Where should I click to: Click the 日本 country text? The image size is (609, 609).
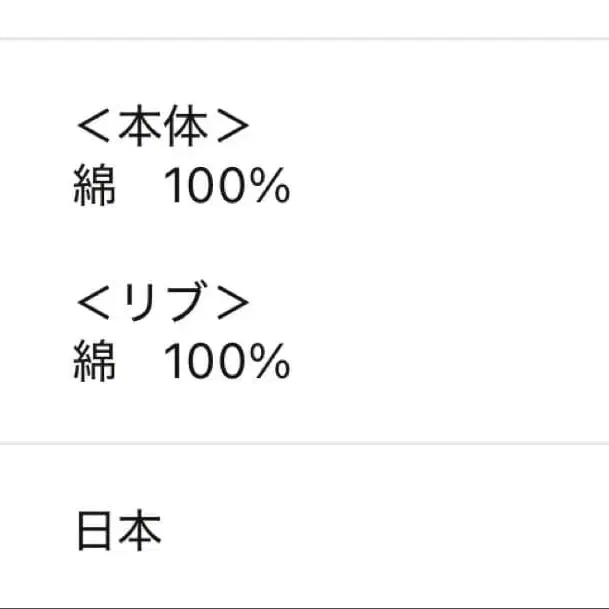118,531
